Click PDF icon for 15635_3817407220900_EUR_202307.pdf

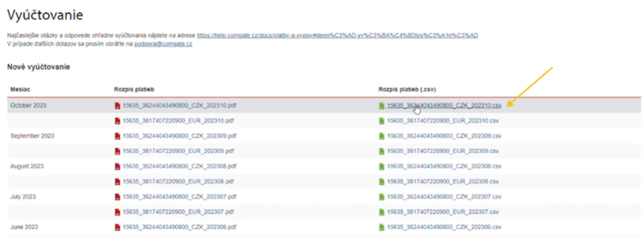(x=117, y=212)
